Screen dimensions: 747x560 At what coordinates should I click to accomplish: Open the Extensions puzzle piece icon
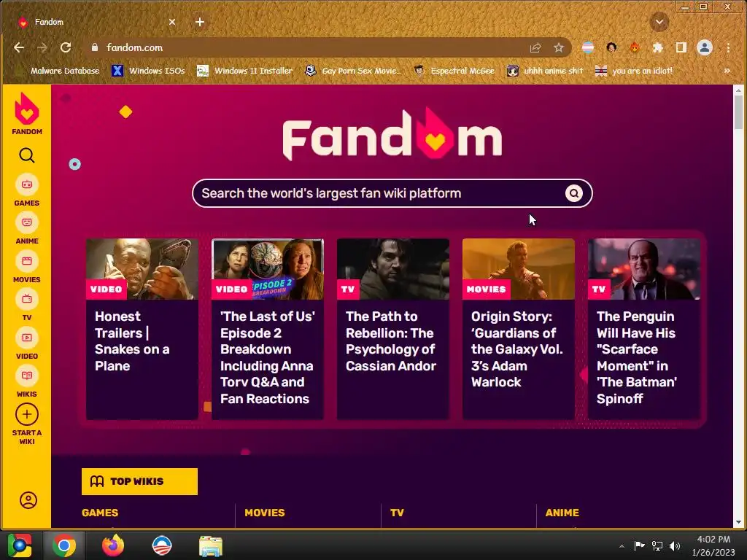point(658,47)
